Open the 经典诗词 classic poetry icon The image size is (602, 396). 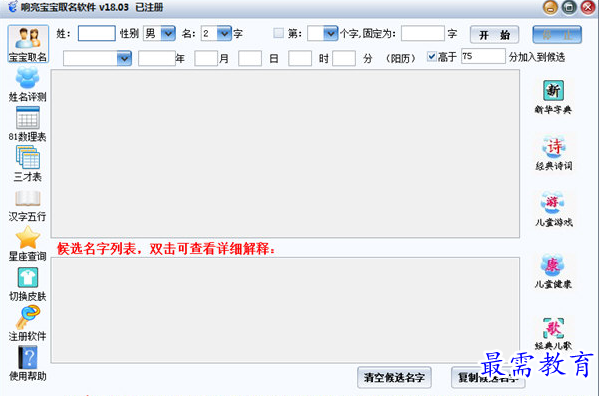(x=554, y=153)
